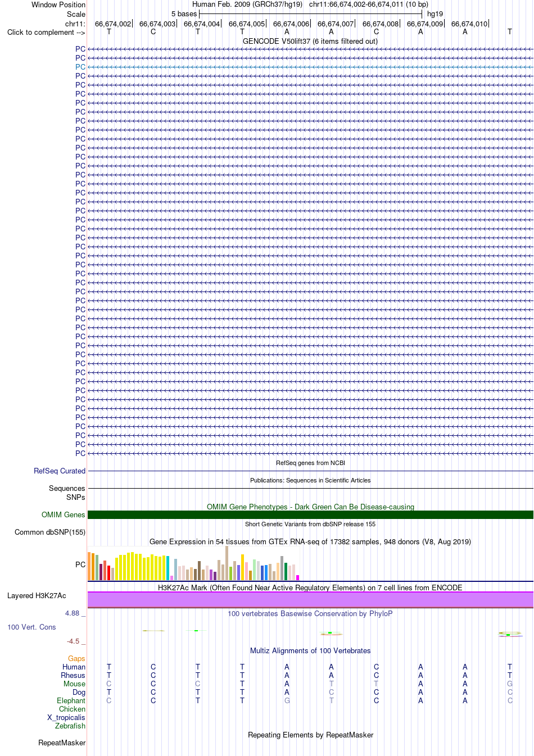Open the OMIM Genes track label
Screen dimensions: 534x756
(x=64, y=514)
